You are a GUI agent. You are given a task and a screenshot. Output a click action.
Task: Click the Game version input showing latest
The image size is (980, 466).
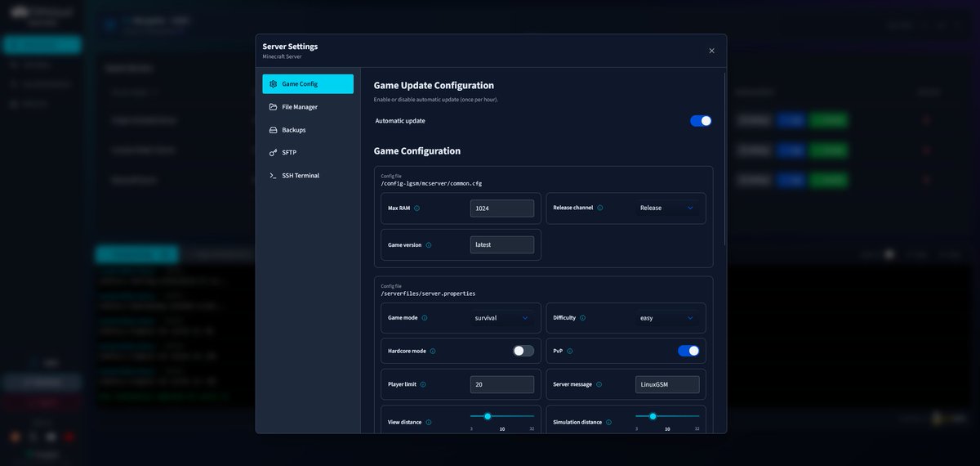click(x=502, y=244)
